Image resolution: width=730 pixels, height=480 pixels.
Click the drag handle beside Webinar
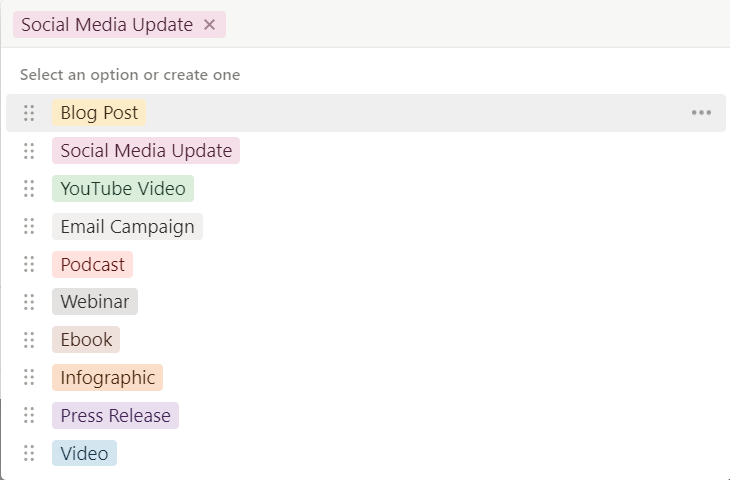(29, 302)
